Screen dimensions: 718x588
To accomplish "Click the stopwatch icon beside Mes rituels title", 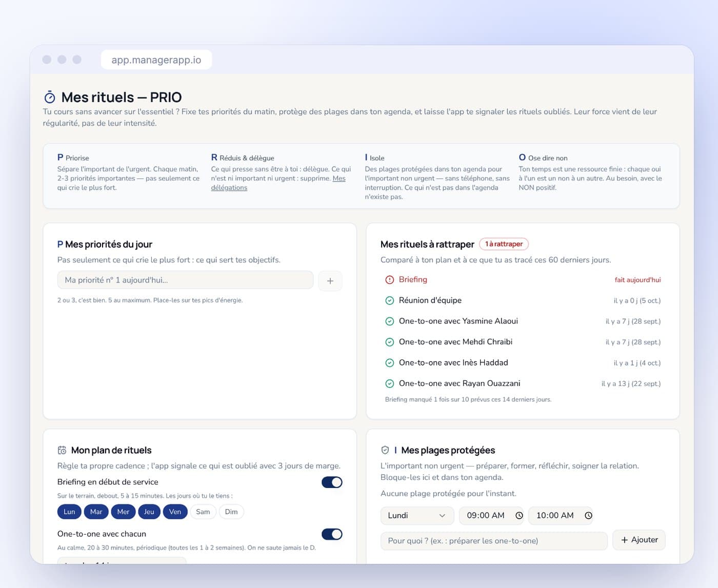I will [50, 97].
